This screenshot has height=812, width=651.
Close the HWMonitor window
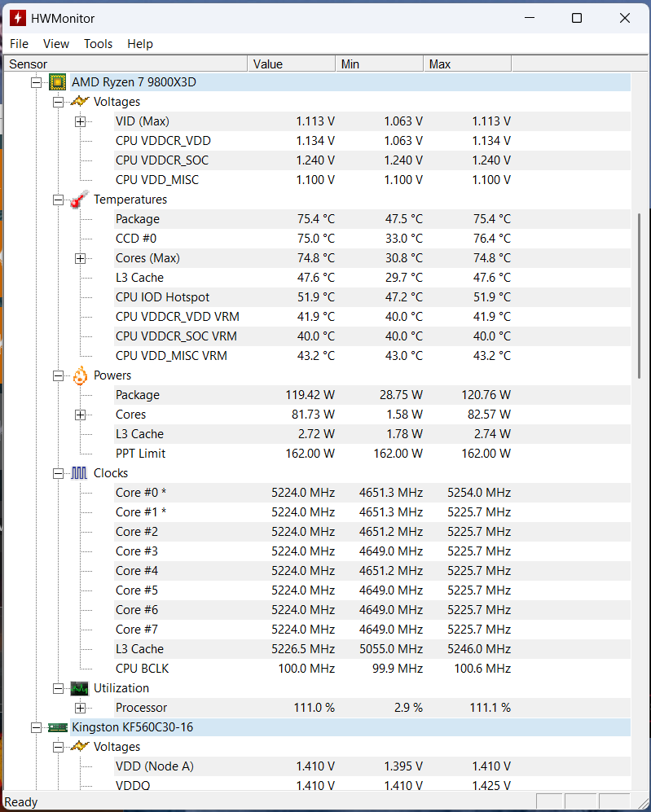pos(625,18)
